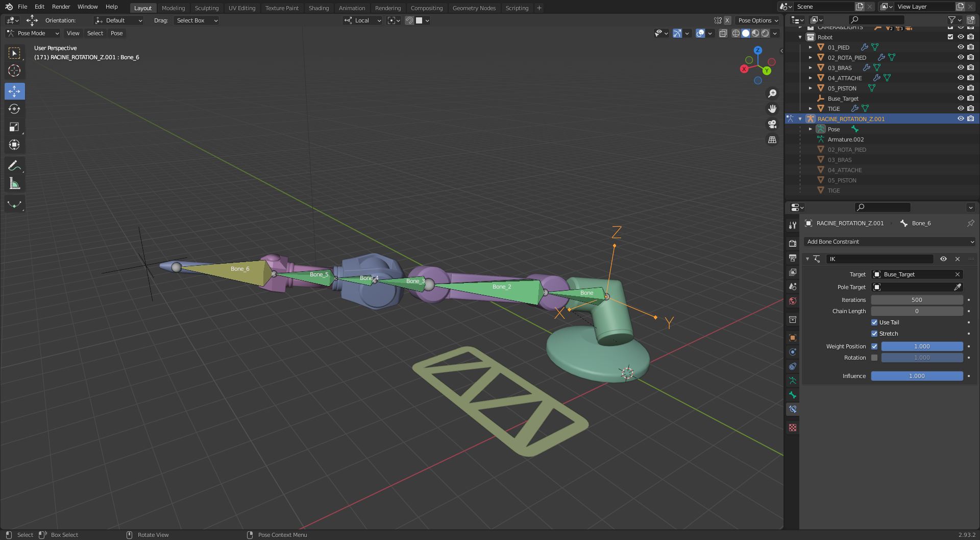Open Drag Select Box dropdown

pos(197,20)
